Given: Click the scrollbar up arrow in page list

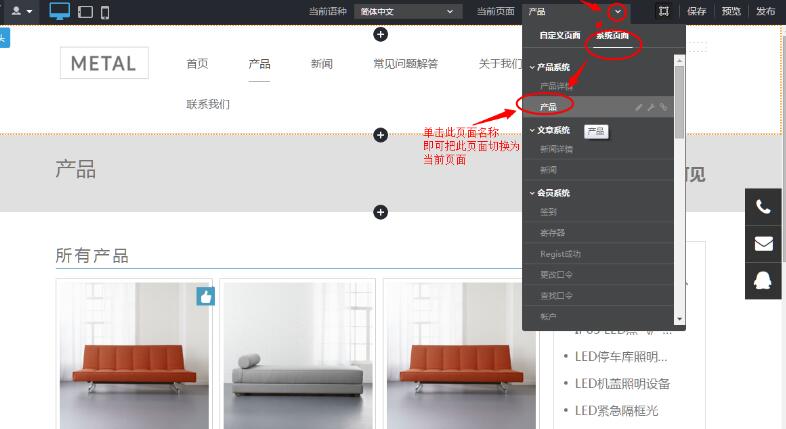Looking at the screenshot, I should tap(679, 61).
